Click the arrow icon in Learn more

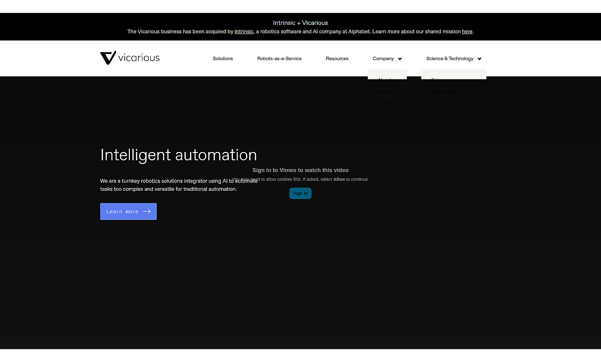147,212
